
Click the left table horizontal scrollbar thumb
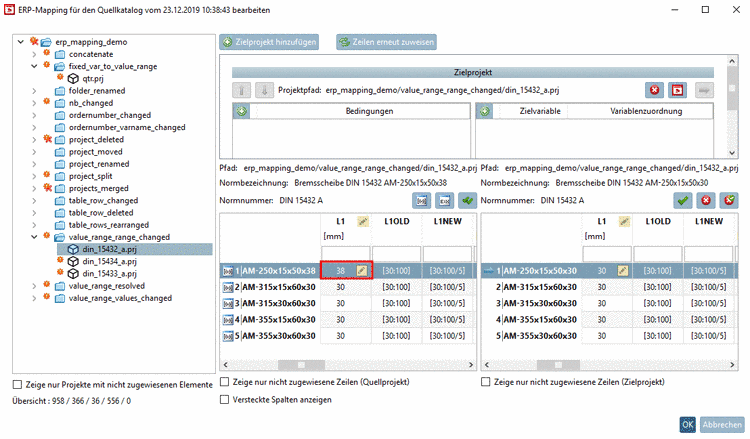click(301, 365)
